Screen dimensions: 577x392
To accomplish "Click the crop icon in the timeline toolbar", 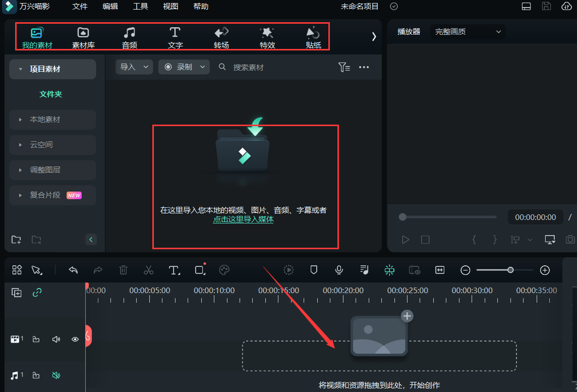I will pos(199,270).
